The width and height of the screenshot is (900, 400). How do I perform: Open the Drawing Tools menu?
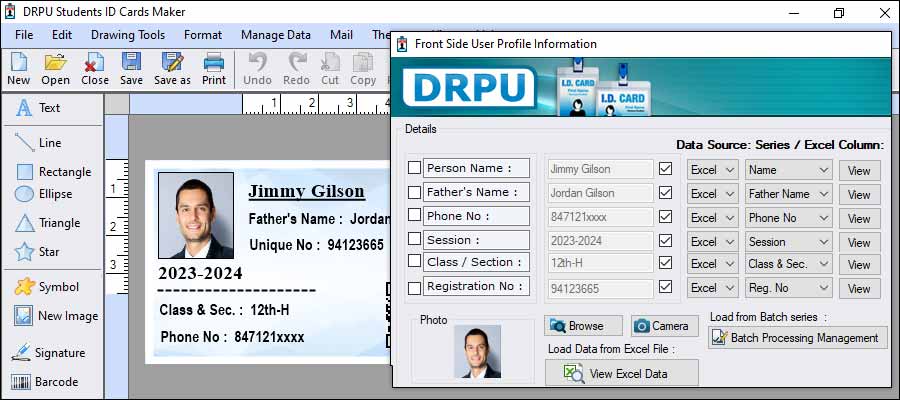(128, 35)
